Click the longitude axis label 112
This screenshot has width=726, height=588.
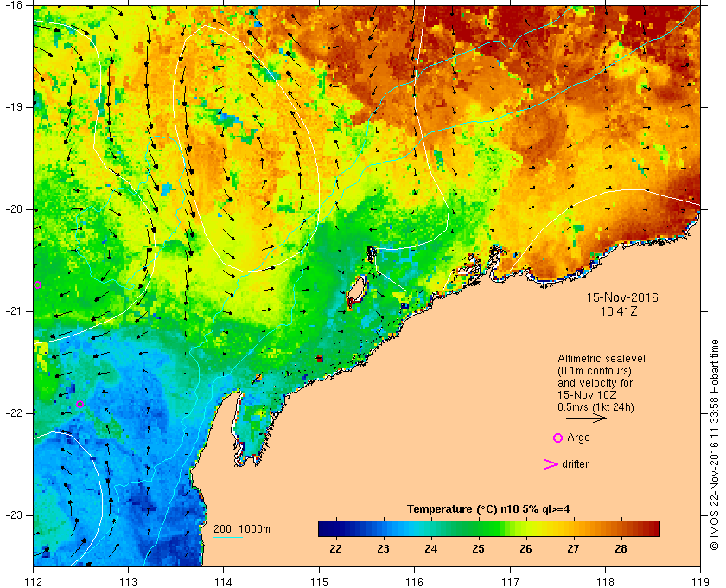point(34,582)
